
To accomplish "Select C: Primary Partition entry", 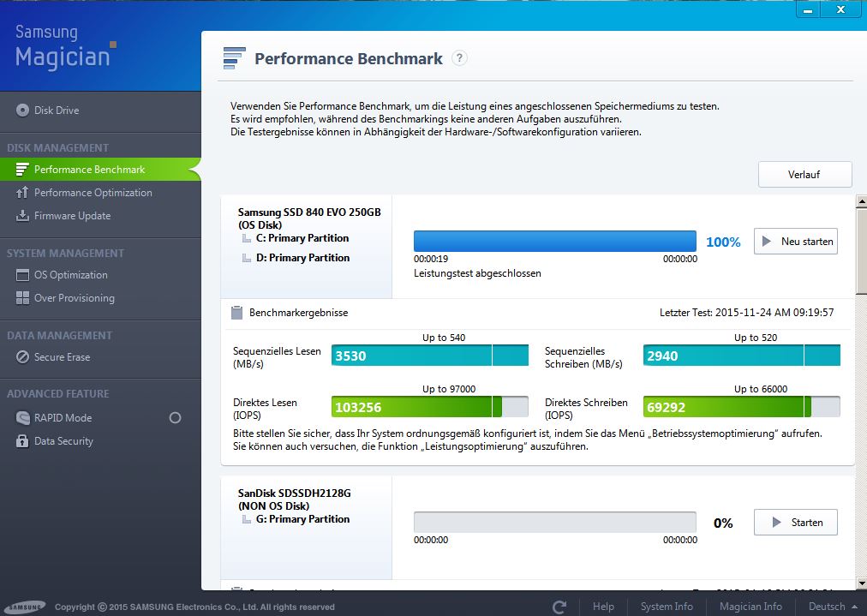I will pos(302,238).
